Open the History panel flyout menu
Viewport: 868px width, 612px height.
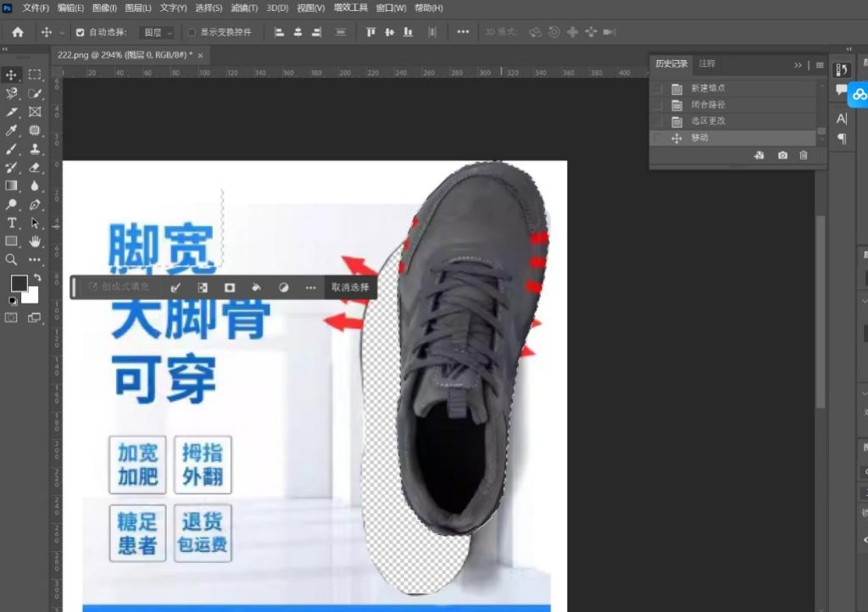pyautogui.click(x=820, y=64)
